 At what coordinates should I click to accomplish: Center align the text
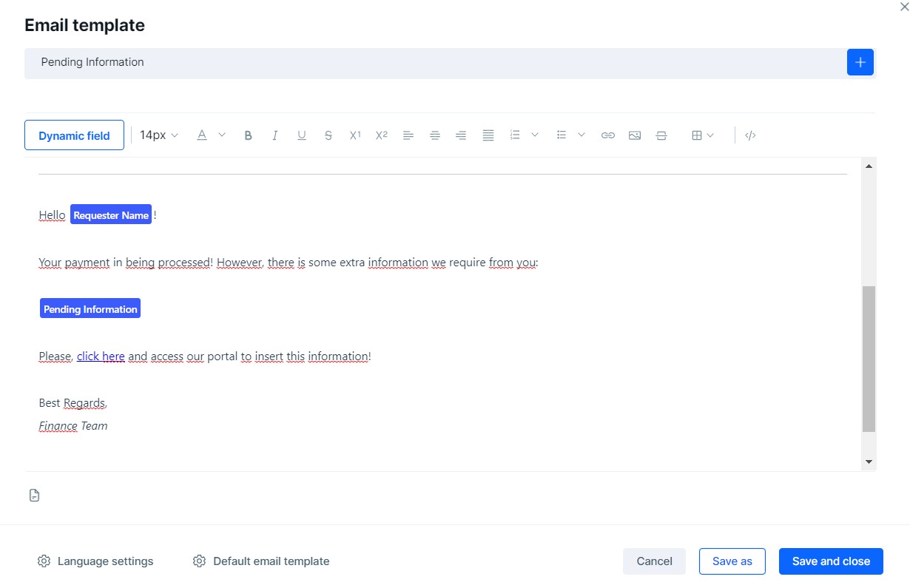click(435, 135)
